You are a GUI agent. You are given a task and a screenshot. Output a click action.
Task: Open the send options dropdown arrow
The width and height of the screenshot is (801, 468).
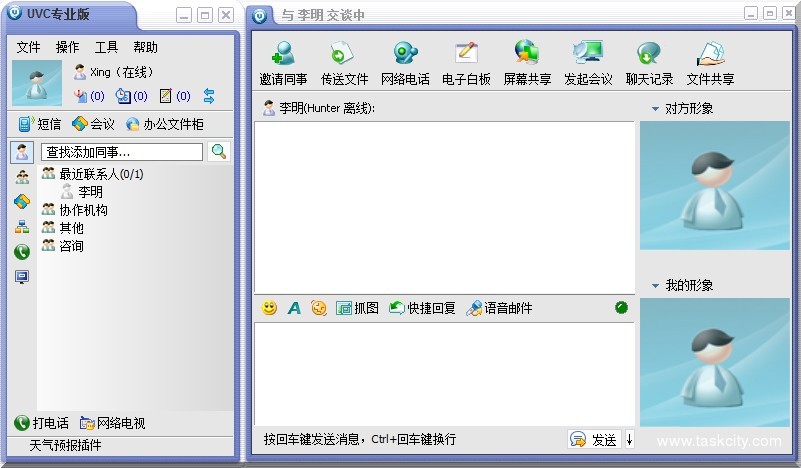tap(629, 439)
